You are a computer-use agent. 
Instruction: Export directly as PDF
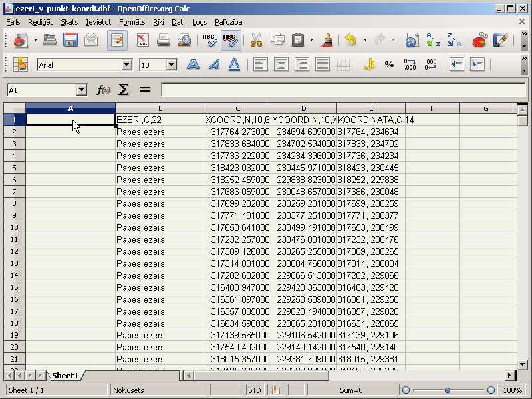[143, 40]
